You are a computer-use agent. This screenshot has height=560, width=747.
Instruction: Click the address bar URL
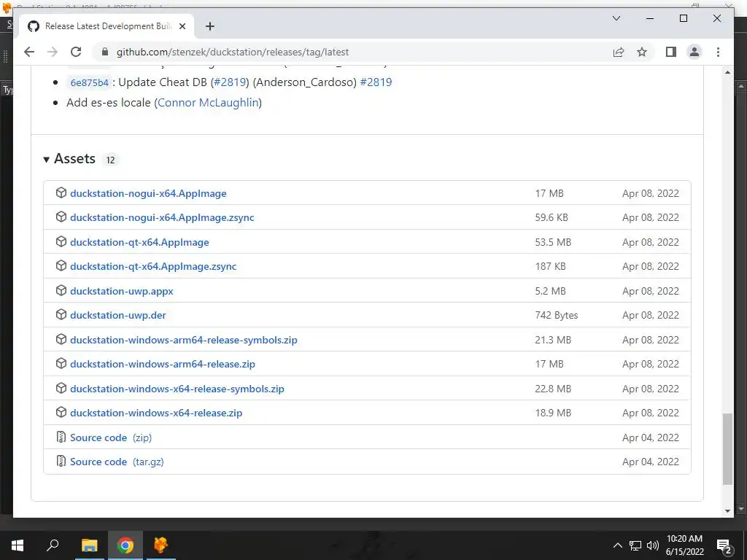click(233, 52)
